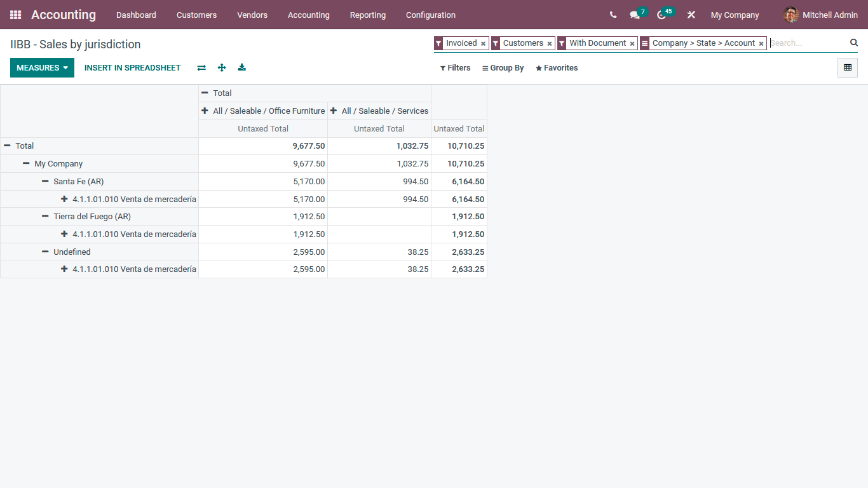The image size is (868, 488).
Task: Download the pivot table as xlsx
Action: click(x=242, y=68)
